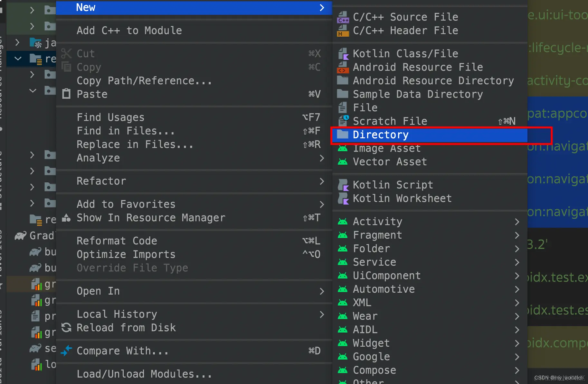Click the Kotlin Class/File icon

343,54
